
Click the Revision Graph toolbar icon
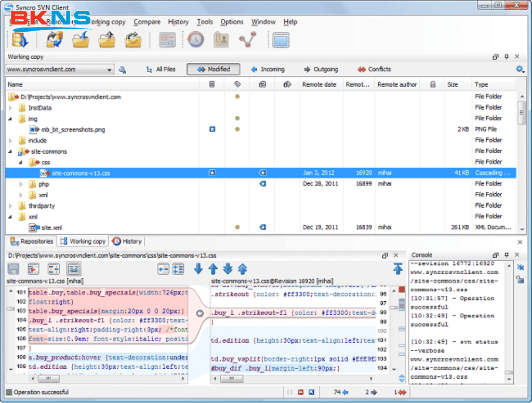(x=248, y=39)
